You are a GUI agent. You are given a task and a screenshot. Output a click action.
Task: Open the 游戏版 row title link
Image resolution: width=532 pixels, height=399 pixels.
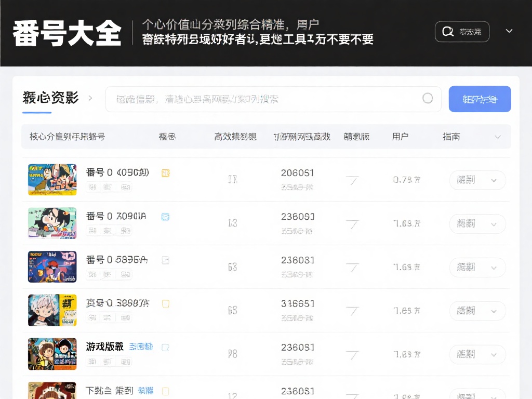(104, 347)
